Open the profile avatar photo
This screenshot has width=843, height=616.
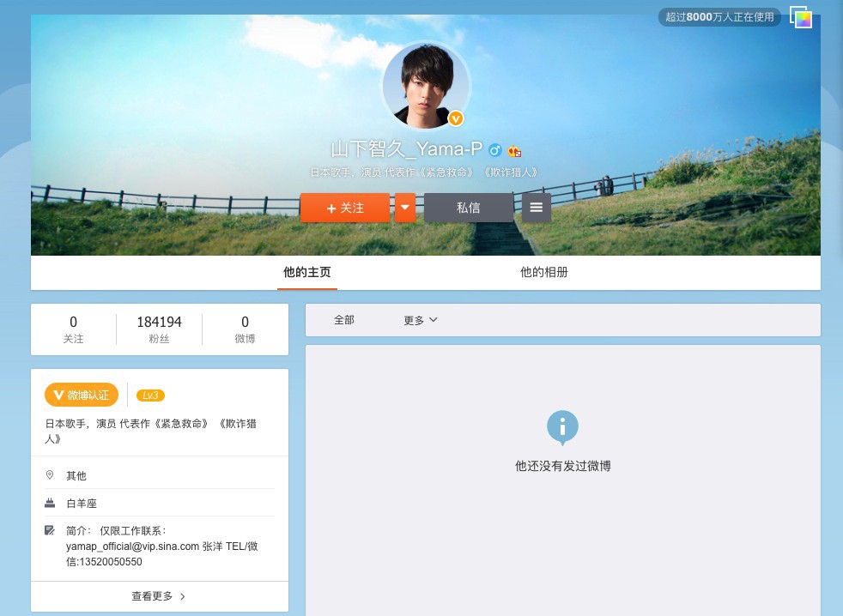[425, 84]
